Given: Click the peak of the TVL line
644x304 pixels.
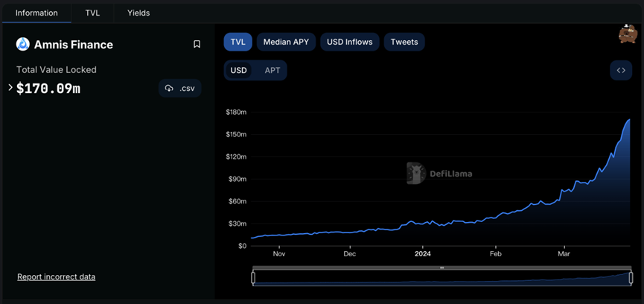Looking at the screenshot, I should (x=630, y=119).
